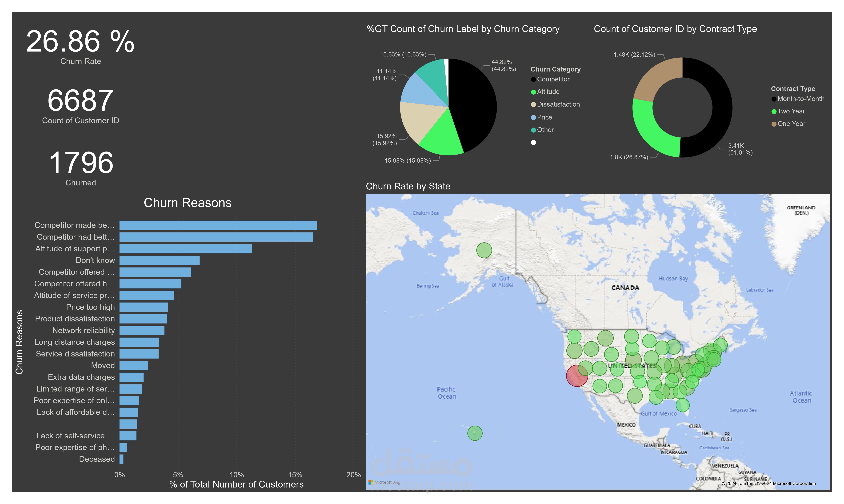Screen dimensions: 844x504
Task: Click the Microsoft Bing logo
Action: [x=384, y=482]
